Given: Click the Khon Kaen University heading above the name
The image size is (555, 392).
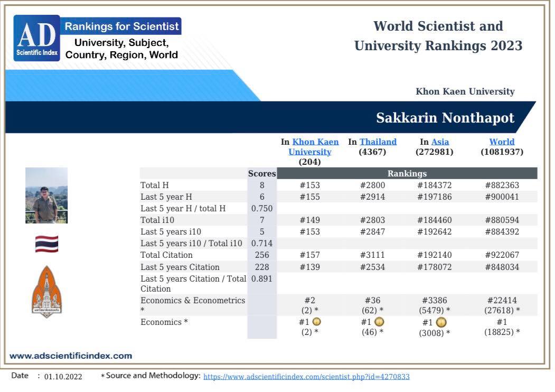Looking at the screenshot, I should pos(465,91).
